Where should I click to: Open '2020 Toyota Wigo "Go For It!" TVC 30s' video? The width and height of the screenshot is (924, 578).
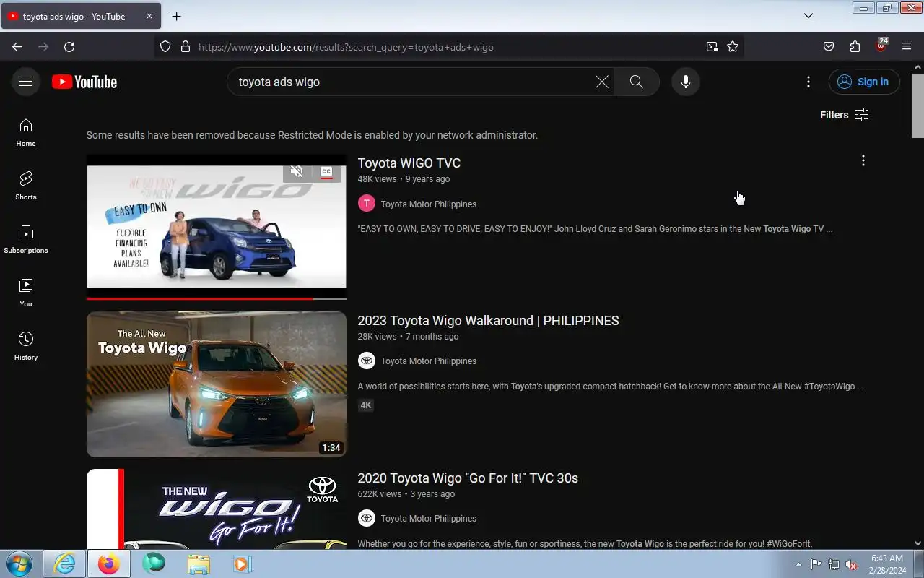pyautogui.click(x=468, y=478)
